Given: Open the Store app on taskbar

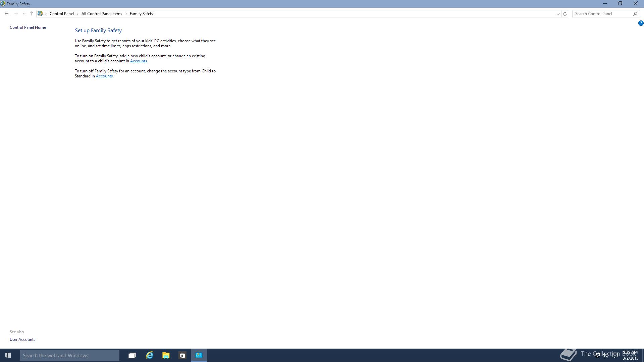Looking at the screenshot, I should click(182, 355).
